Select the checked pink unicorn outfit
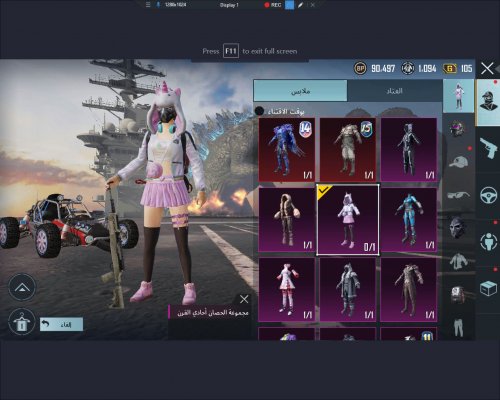Image resolution: width=500 pixels, height=400 pixels. click(348, 220)
